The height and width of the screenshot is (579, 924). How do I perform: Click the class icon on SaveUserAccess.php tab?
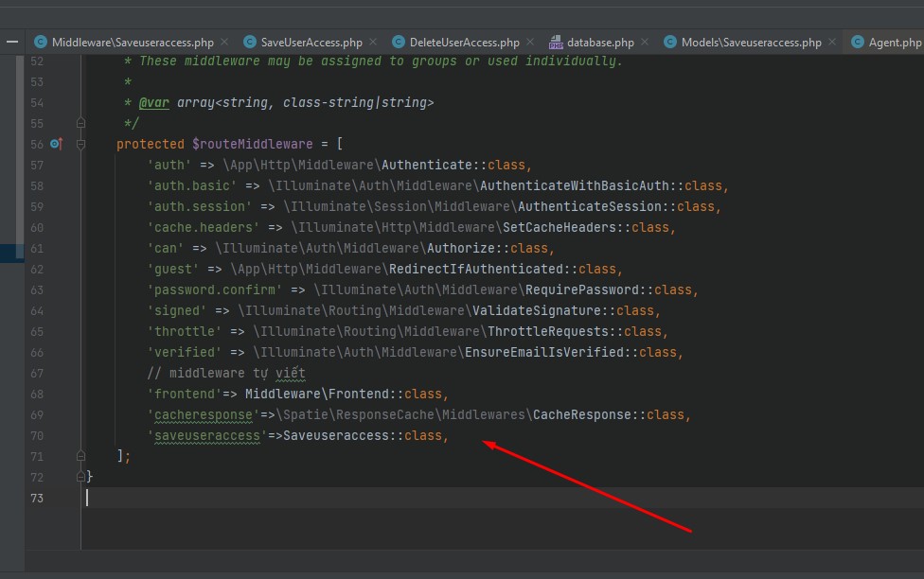click(x=250, y=42)
